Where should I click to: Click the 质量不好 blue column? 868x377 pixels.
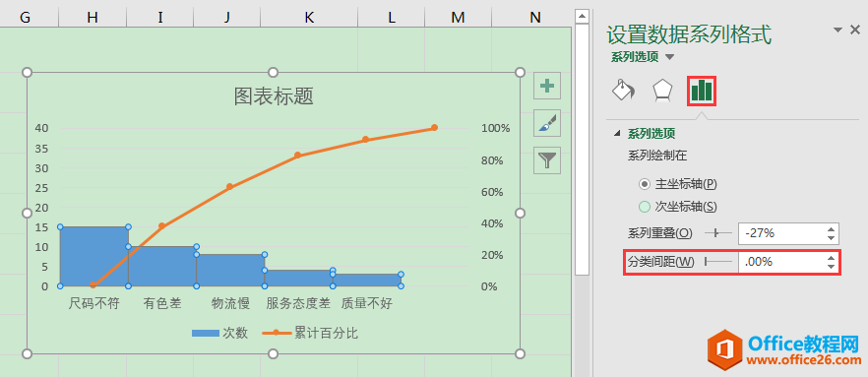[366, 280]
